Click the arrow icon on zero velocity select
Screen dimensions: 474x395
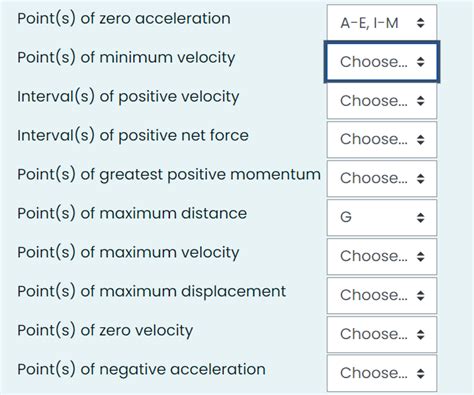[421, 334]
